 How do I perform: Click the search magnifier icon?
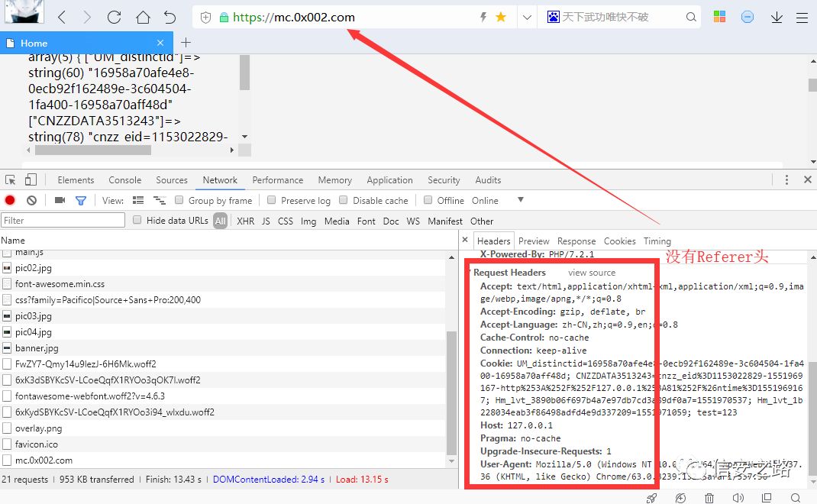(x=691, y=18)
